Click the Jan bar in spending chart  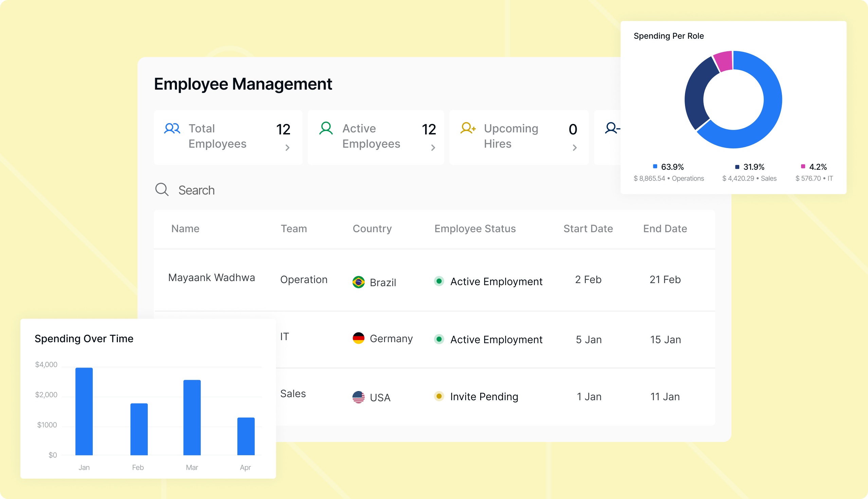(x=84, y=411)
